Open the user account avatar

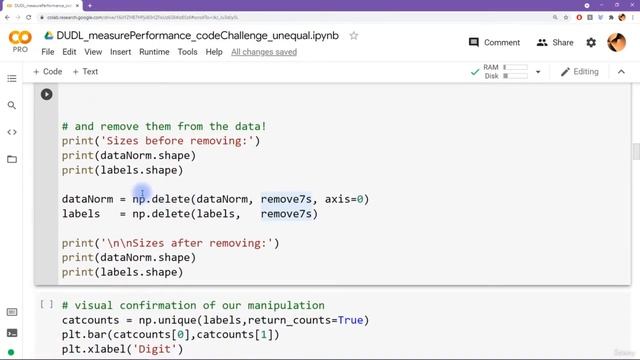616,42
